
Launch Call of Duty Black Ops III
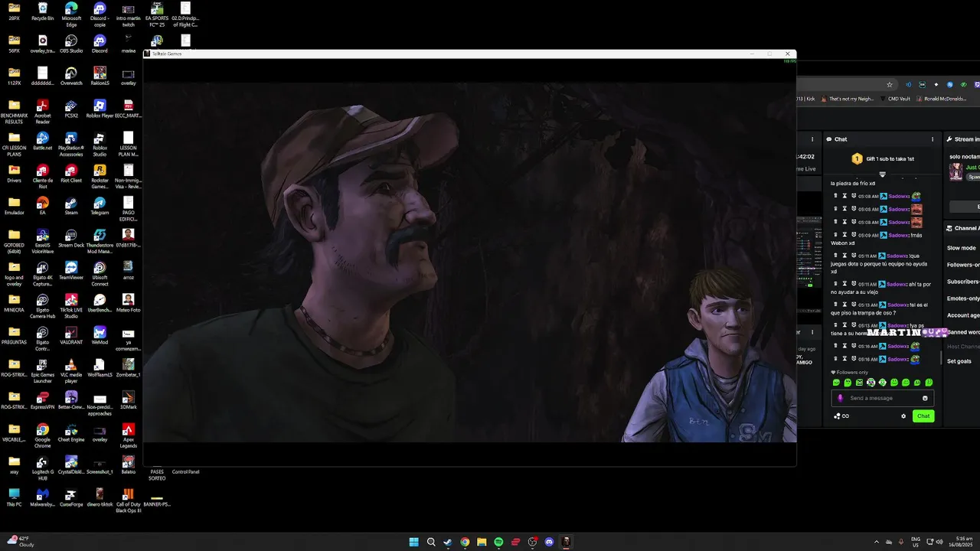click(128, 500)
